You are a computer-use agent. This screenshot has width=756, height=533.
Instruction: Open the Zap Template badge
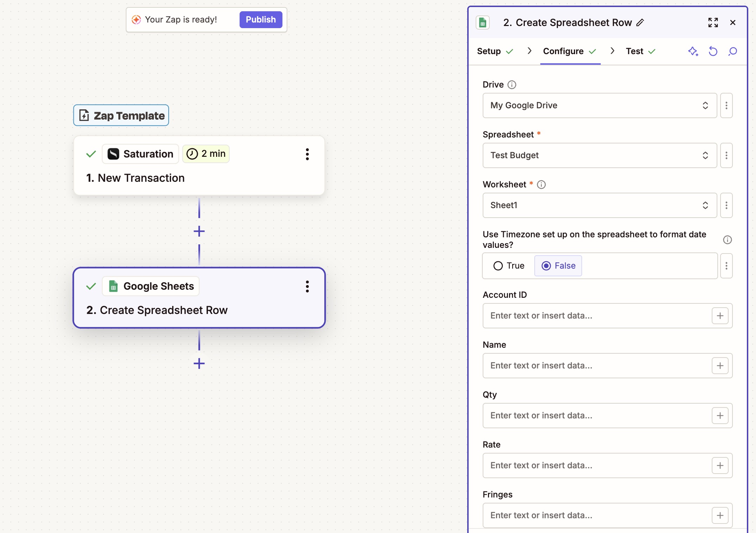tap(121, 115)
